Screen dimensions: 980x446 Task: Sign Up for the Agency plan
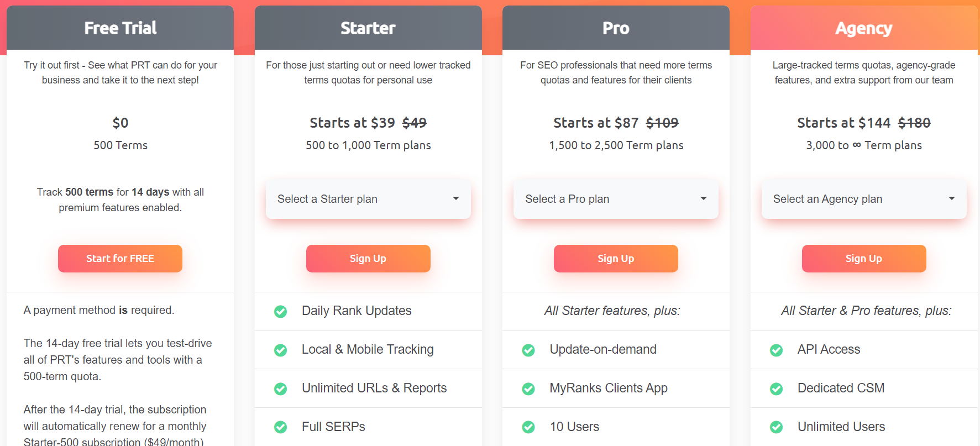[x=864, y=259]
